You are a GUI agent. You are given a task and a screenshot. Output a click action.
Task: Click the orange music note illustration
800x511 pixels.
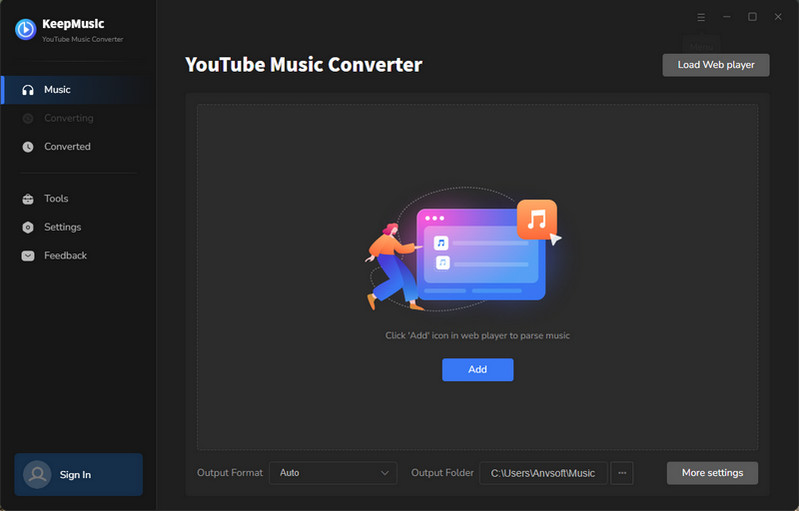(x=537, y=219)
